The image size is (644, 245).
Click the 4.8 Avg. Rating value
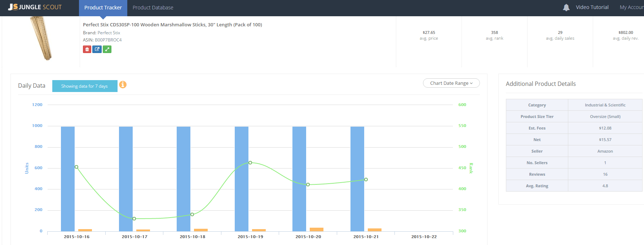(x=605, y=186)
